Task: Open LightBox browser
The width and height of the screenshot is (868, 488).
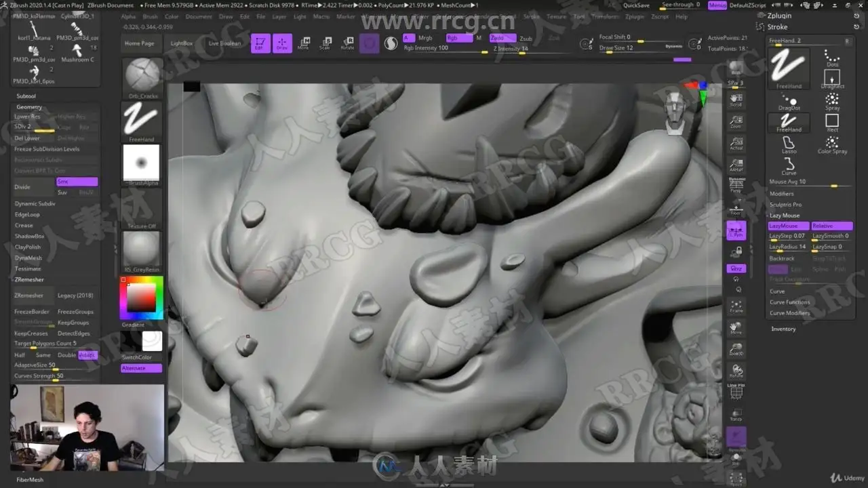Action: pos(182,43)
